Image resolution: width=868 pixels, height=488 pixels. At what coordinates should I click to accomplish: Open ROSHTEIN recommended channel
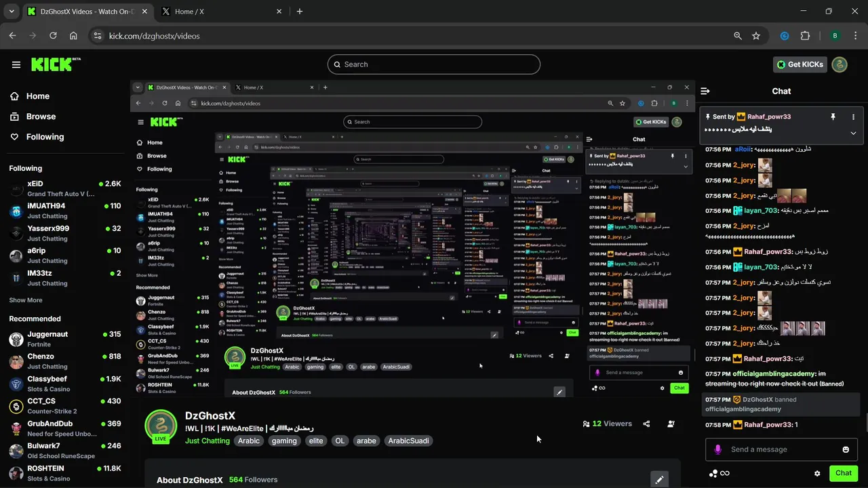click(x=65, y=473)
